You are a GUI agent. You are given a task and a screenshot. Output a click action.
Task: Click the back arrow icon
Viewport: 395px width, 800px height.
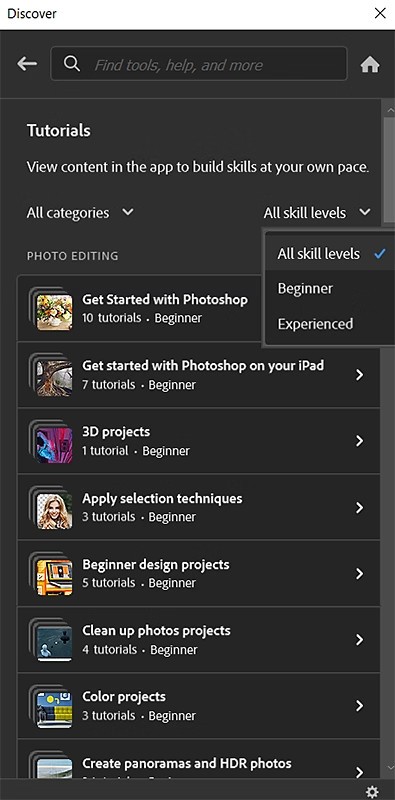coord(27,64)
